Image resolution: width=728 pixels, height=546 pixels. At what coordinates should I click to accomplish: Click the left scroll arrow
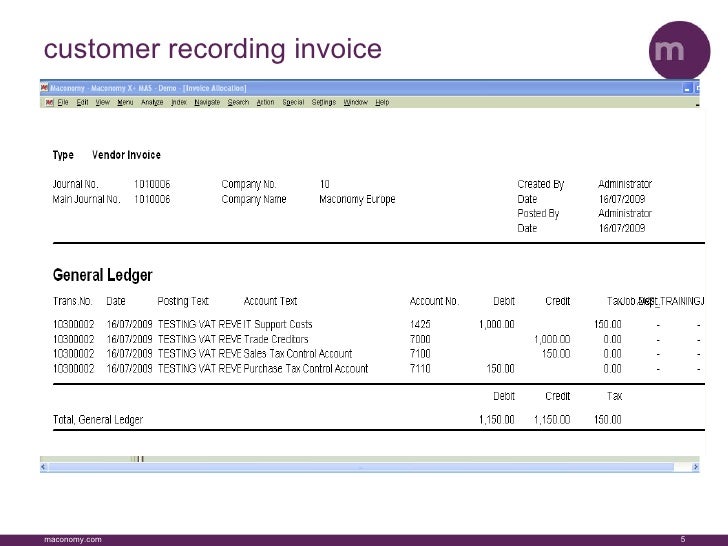pyautogui.click(x=44, y=467)
